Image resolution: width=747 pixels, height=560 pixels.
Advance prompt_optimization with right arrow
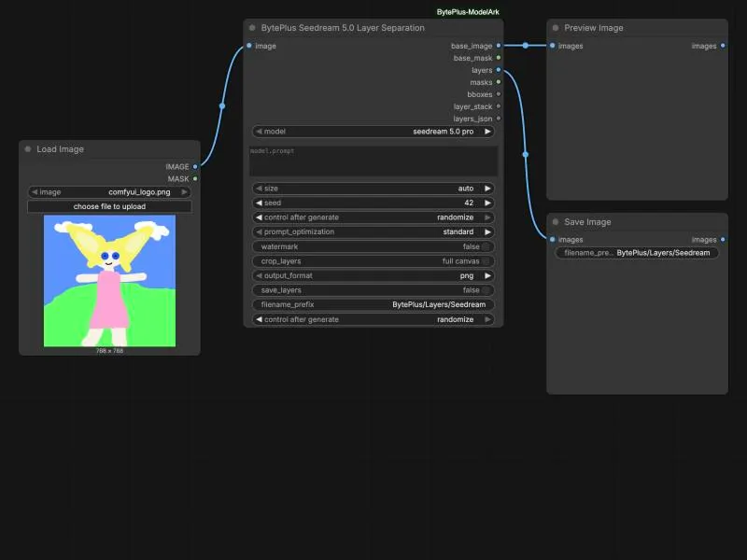point(487,231)
